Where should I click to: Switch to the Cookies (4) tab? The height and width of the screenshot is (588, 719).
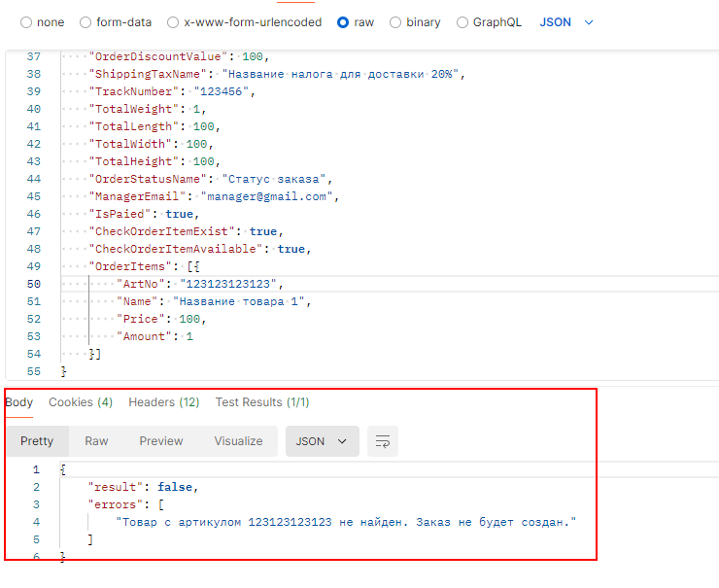[x=81, y=402]
